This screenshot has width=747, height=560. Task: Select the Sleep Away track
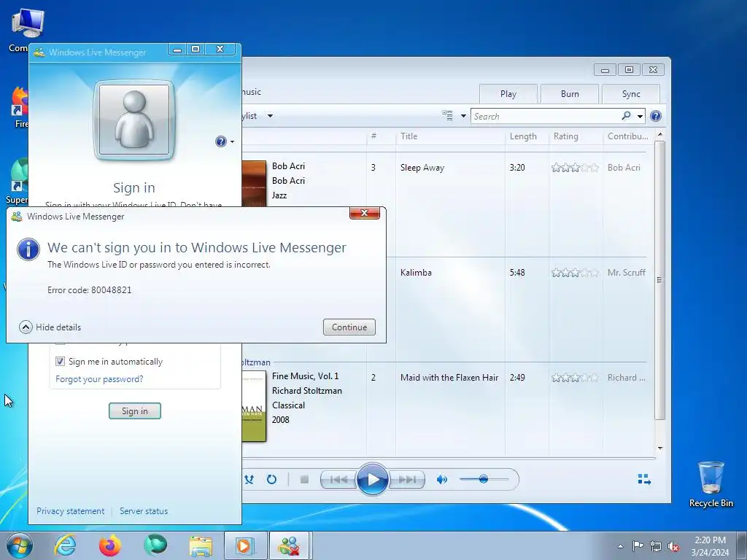(422, 168)
